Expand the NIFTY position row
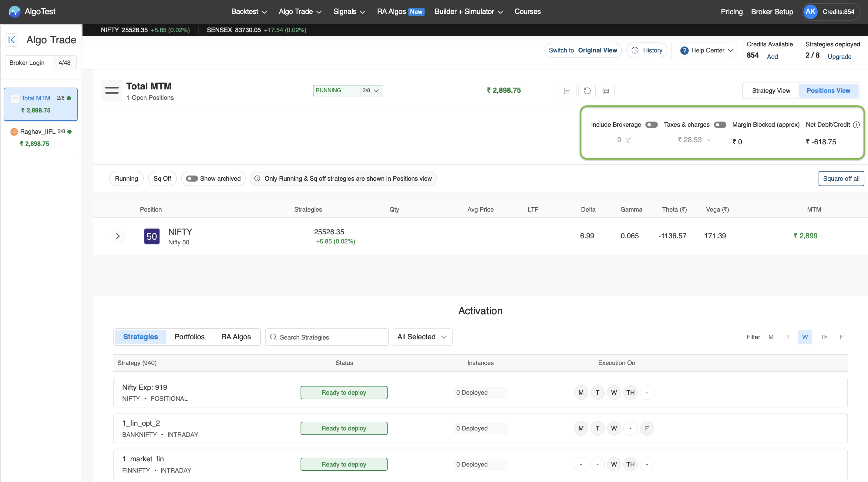The width and height of the screenshot is (868, 482). point(118,236)
